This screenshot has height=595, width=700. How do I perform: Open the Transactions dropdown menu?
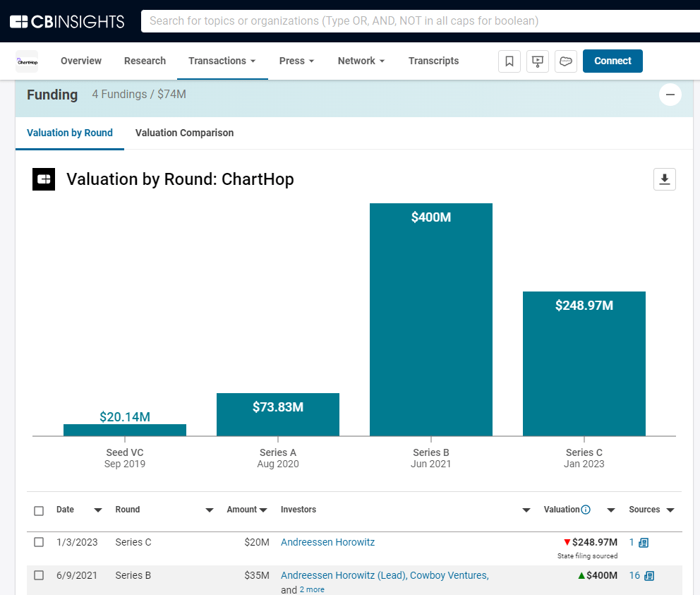222,61
